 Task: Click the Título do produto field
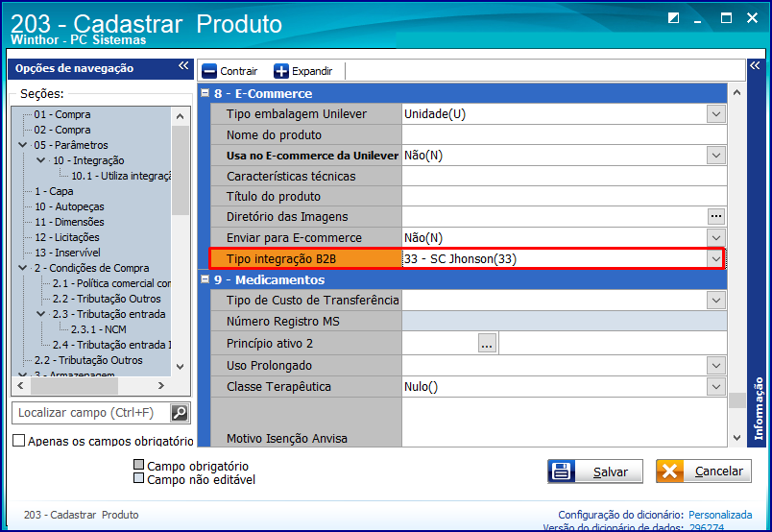pos(565,196)
